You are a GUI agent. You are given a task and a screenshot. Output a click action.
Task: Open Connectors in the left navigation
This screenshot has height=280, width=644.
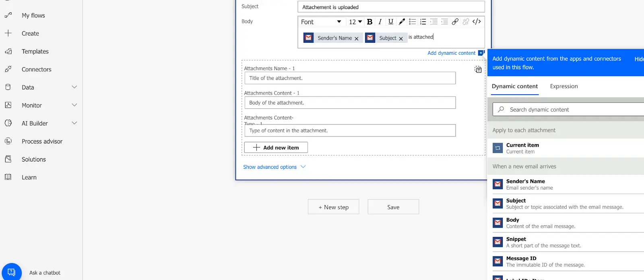(36, 69)
